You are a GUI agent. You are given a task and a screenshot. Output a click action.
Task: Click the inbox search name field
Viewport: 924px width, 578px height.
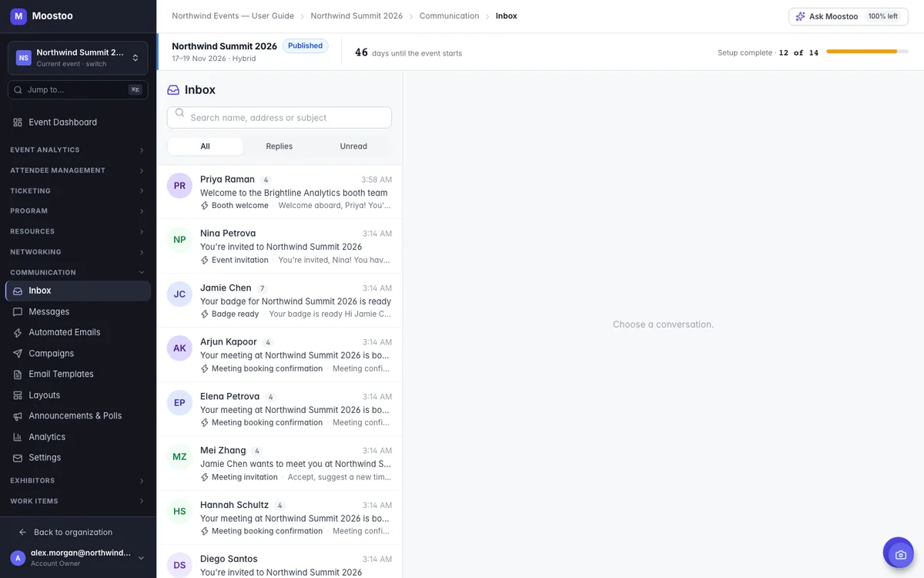[x=280, y=118]
